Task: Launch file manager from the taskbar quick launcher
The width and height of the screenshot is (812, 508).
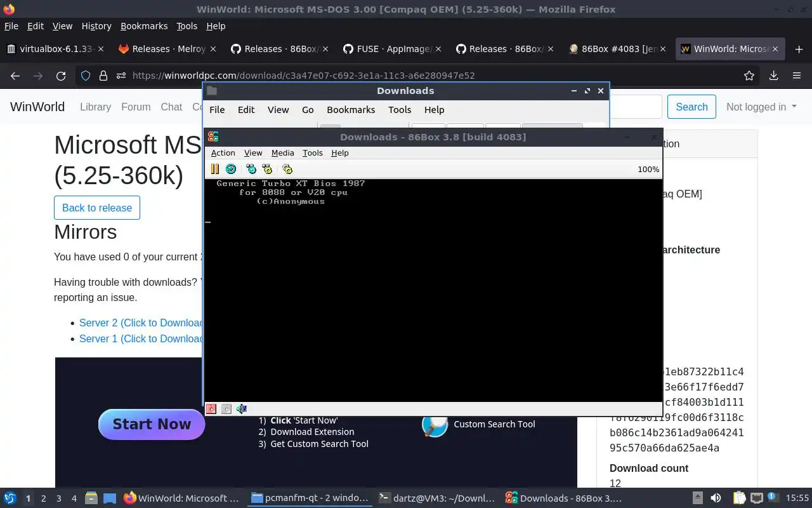Action: coord(91,498)
